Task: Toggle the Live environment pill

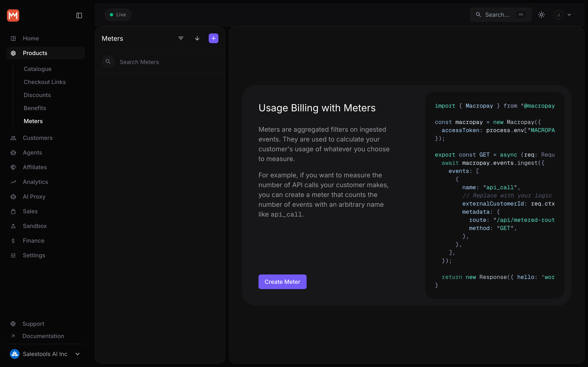Action: point(118,14)
